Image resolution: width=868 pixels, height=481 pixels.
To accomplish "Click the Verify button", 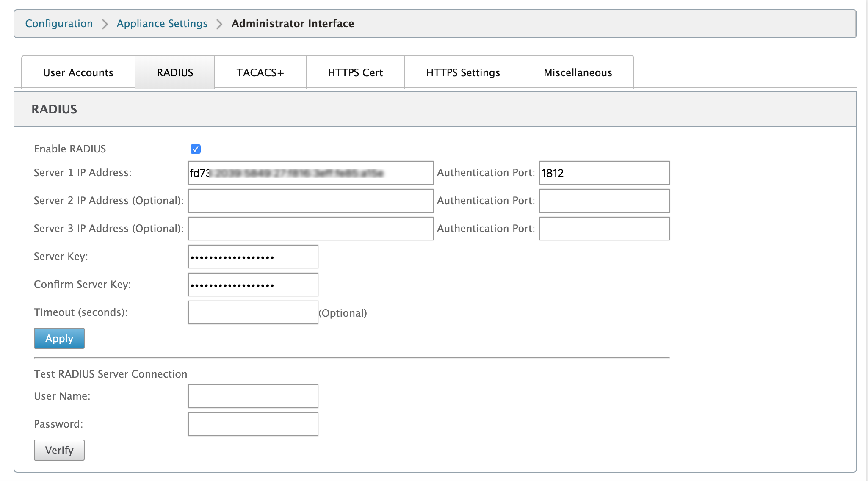I will 59,450.
